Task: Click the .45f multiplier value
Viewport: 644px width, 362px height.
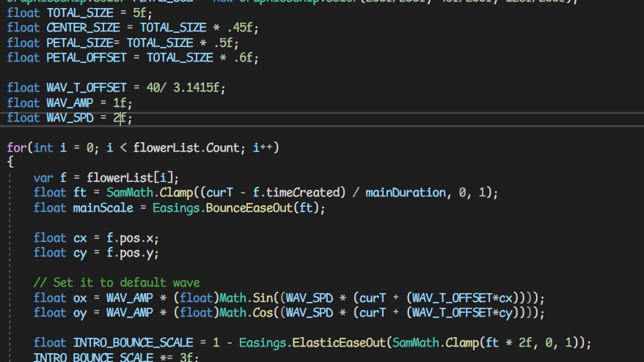Action: pyautogui.click(x=239, y=28)
